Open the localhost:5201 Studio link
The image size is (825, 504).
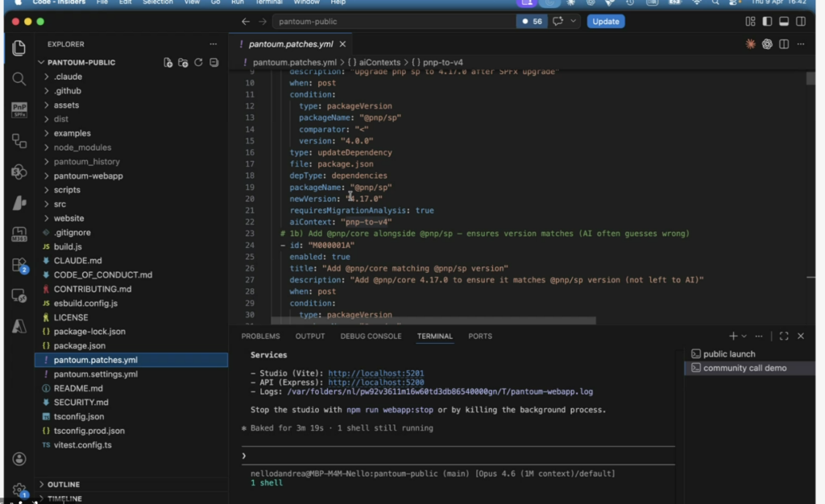(x=375, y=374)
